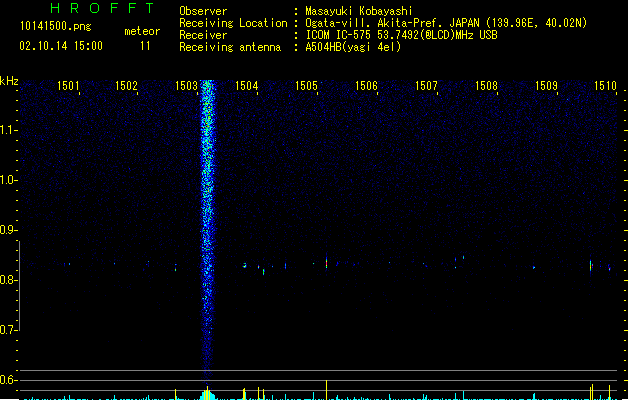Click the 0.8 kHz axis label

7,280
